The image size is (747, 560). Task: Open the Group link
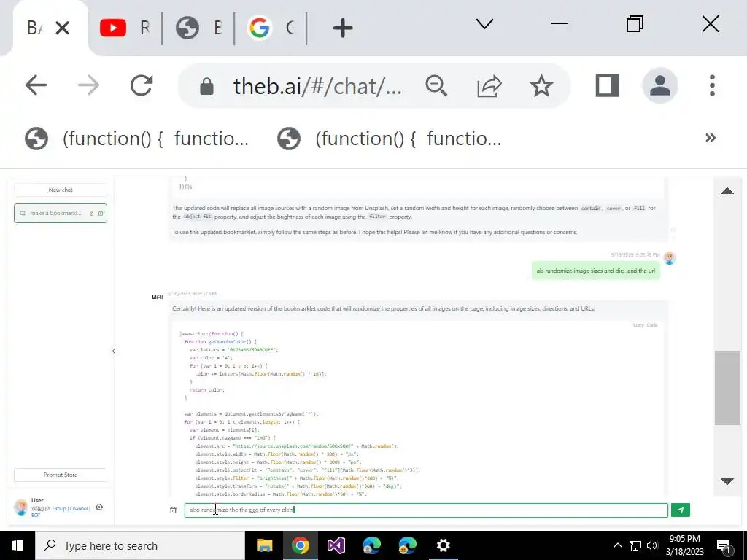(59, 508)
